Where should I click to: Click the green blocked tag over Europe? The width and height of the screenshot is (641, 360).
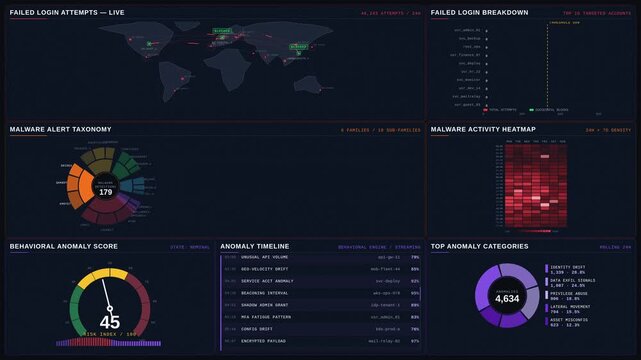(x=222, y=31)
